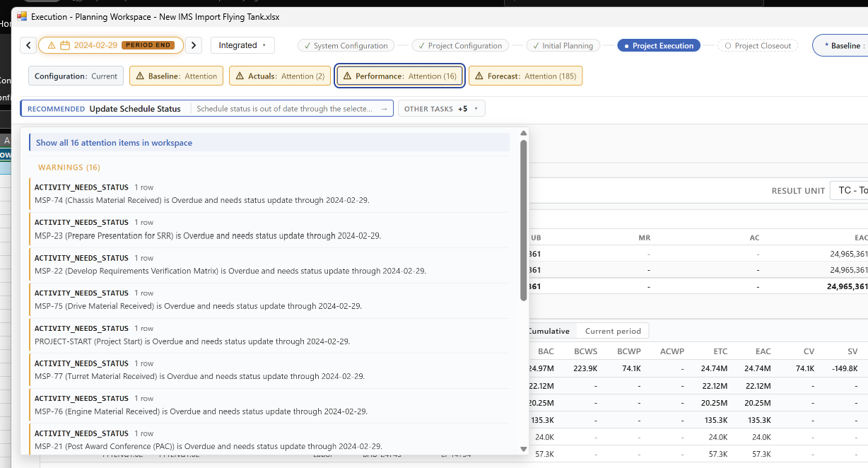This screenshot has height=468, width=868.
Task: Select the Project Closeout stage
Action: (758, 45)
